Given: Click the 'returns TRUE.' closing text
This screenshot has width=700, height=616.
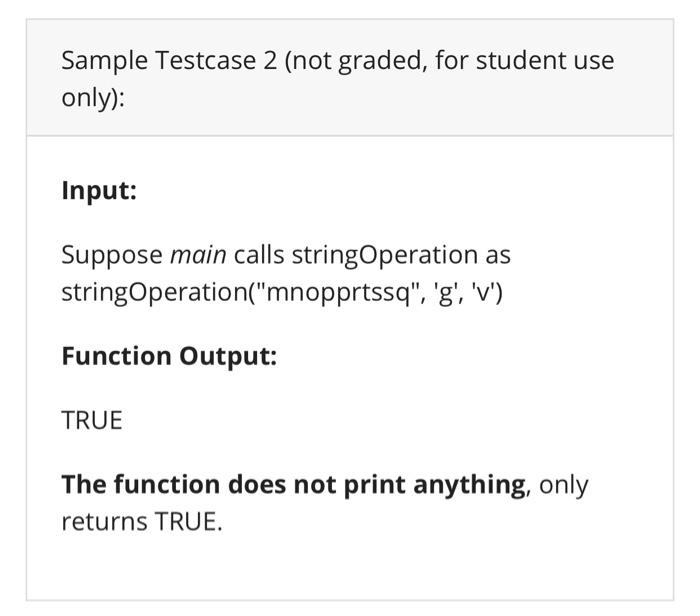Looking at the screenshot, I should tap(142, 521).
